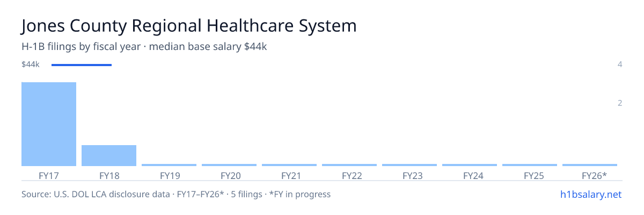644x215 pixels.
Task: Select the FY18 filings bar
Action: pos(109,155)
